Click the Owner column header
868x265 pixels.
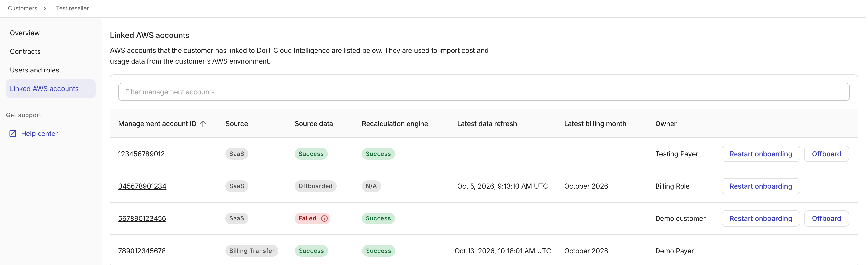(666, 124)
